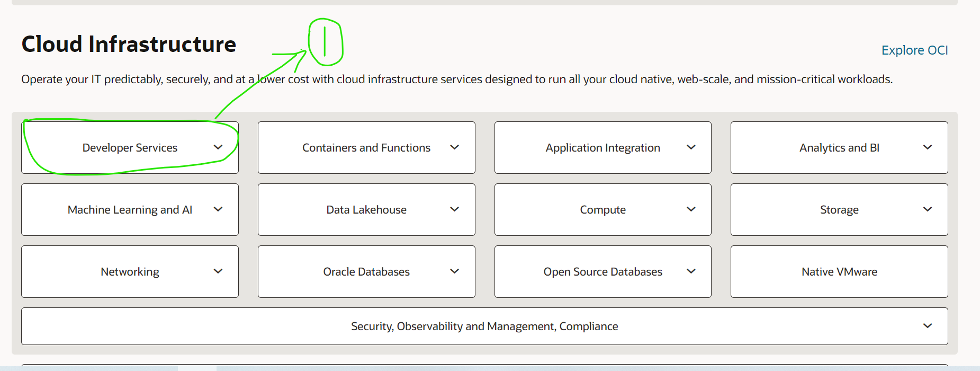
Task: Click the Analytics and BI chevron
Action: (928, 147)
